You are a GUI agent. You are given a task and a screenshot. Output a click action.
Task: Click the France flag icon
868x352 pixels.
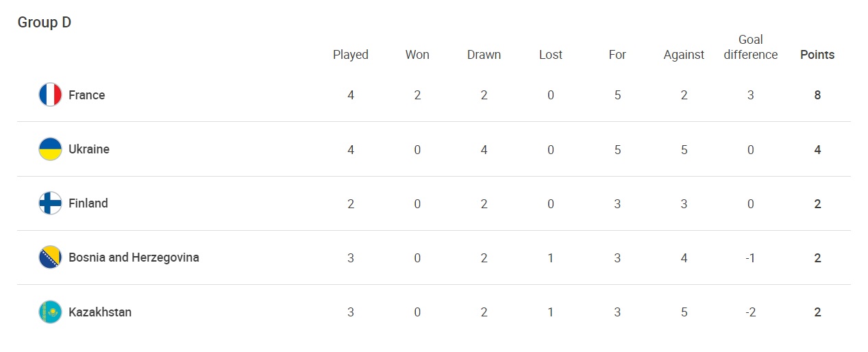[x=50, y=95]
